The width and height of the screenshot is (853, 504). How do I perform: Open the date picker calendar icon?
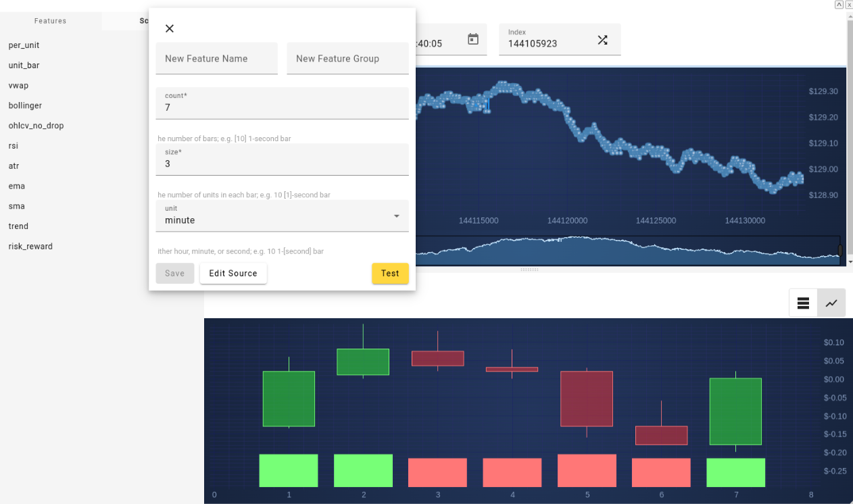point(474,39)
